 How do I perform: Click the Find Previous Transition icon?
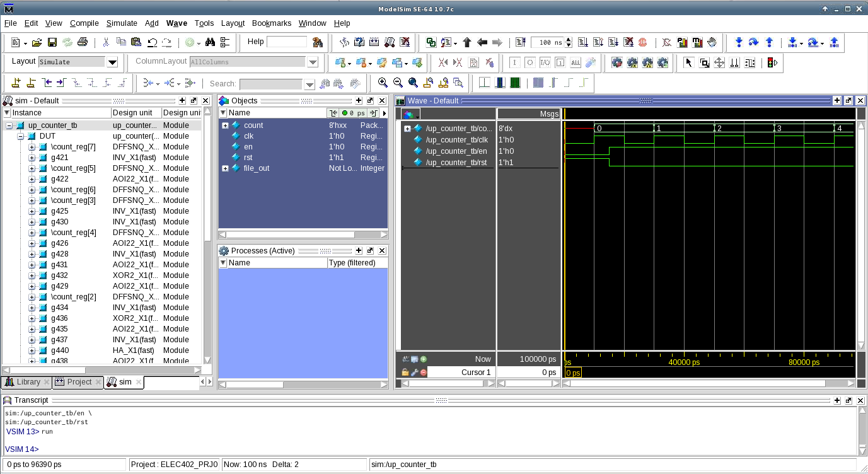[x=46, y=83]
